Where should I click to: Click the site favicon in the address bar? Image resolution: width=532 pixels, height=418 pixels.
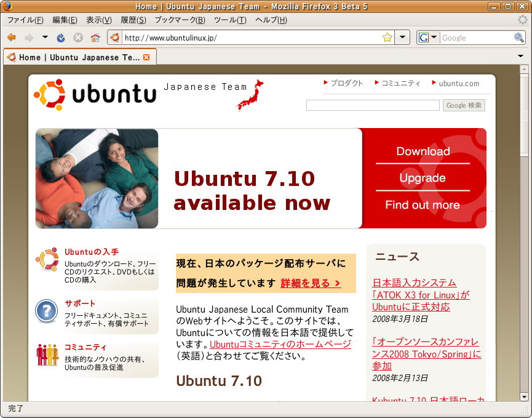(x=115, y=38)
